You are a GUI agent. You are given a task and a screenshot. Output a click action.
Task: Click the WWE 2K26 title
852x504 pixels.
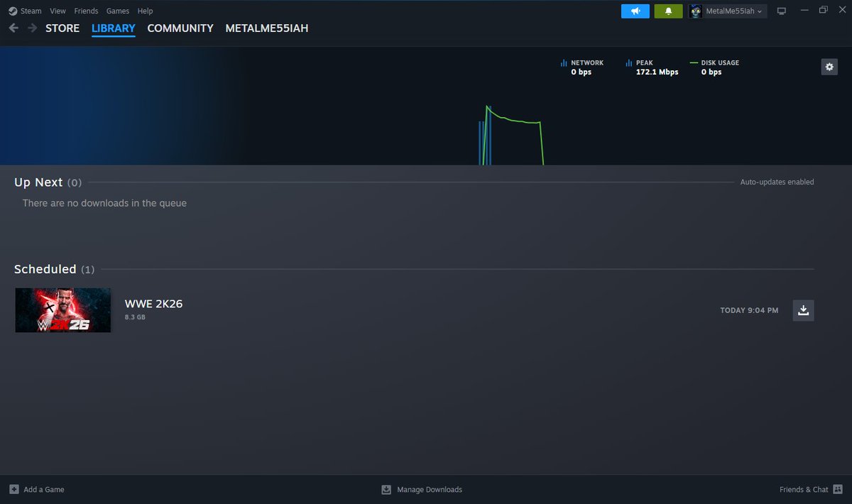point(153,304)
